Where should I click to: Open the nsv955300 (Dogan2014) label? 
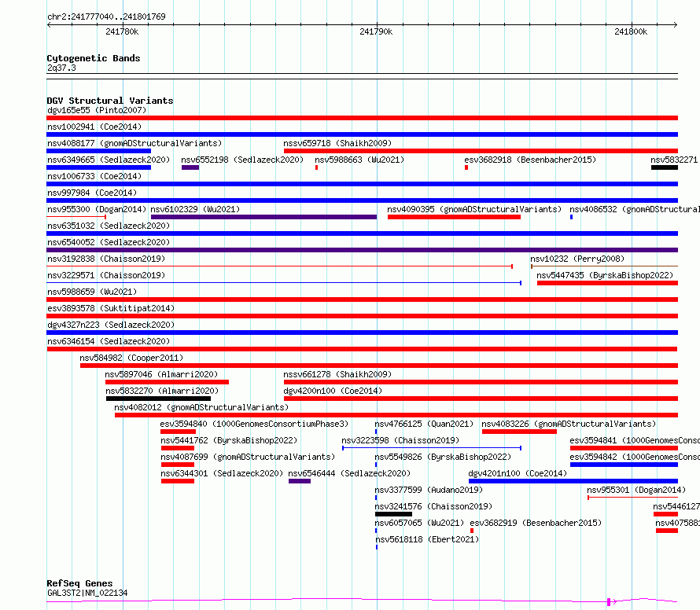coord(97,209)
